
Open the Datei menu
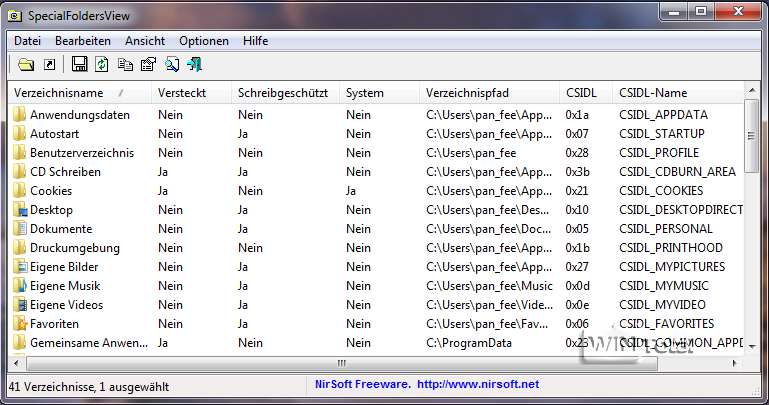[x=28, y=41]
